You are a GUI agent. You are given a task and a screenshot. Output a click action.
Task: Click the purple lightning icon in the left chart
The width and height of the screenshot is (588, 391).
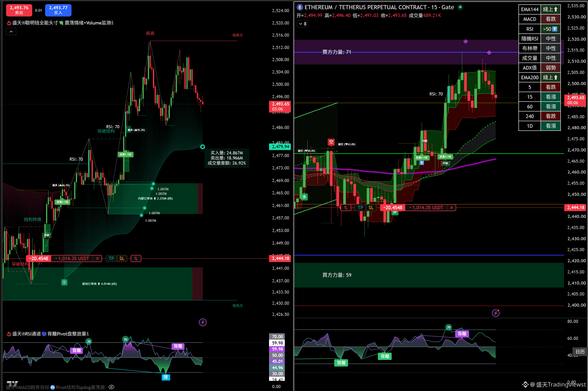[x=203, y=322]
